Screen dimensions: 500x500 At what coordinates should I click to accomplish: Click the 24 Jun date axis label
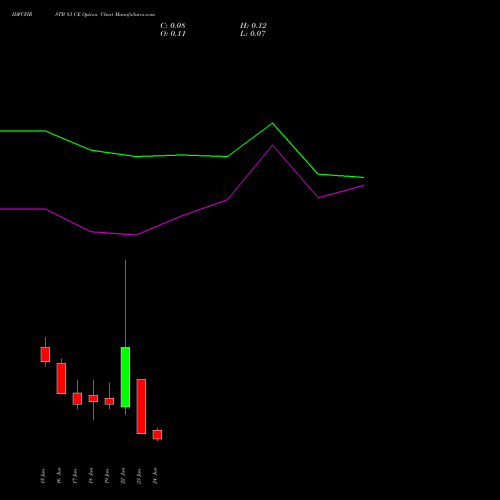[155, 476]
